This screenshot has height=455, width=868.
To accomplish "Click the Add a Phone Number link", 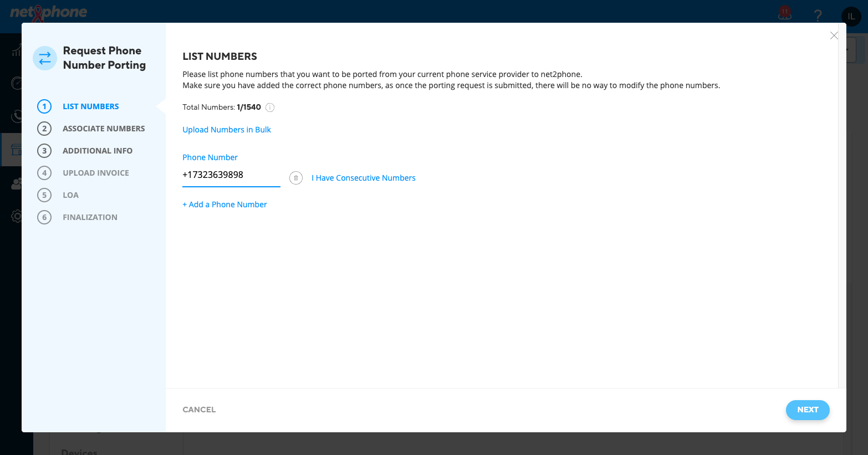I will click(224, 205).
